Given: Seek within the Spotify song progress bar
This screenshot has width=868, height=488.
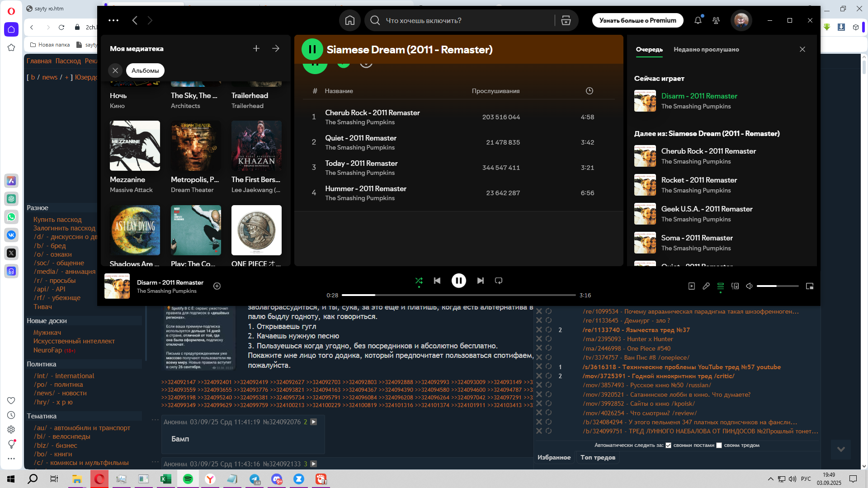Looking at the screenshot, I should click(x=458, y=295).
